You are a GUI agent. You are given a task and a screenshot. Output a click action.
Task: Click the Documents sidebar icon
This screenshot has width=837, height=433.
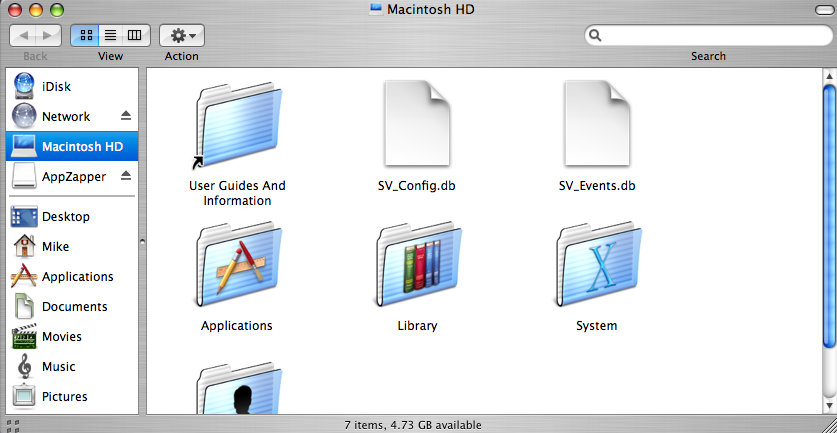[x=24, y=306]
